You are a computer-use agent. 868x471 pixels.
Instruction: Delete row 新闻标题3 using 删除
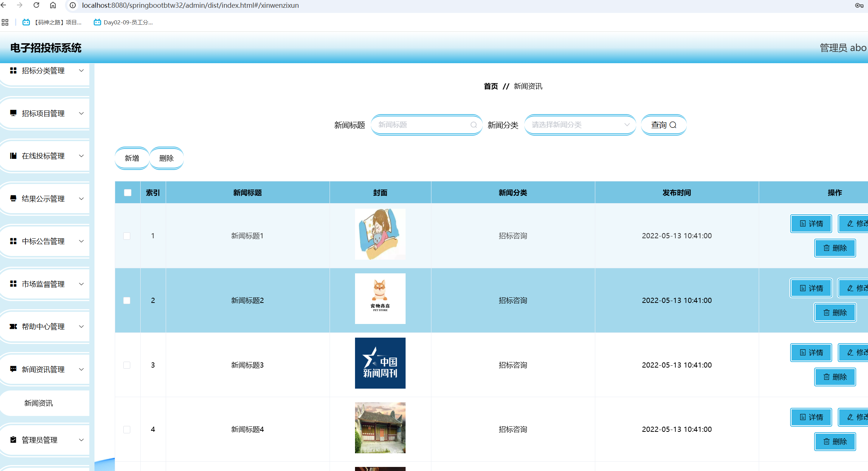tap(835, 377)
